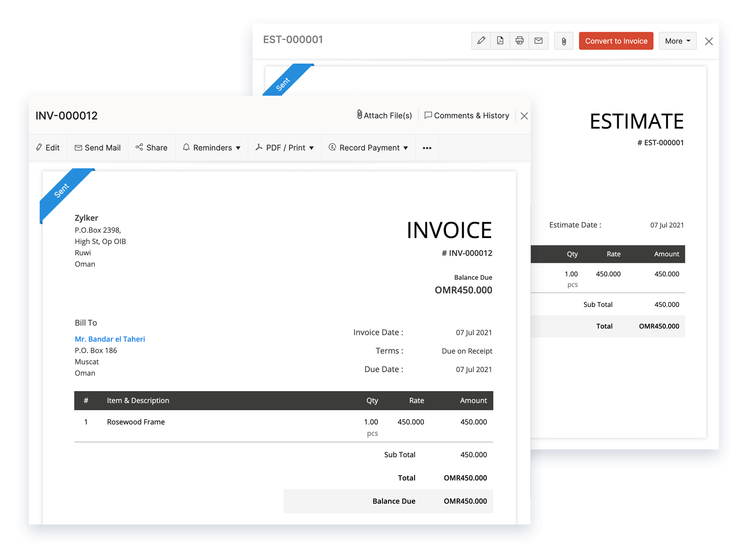Expand the More menu on the estimate
The height and width of the screenshot is (560, 747).
[677, 41]
